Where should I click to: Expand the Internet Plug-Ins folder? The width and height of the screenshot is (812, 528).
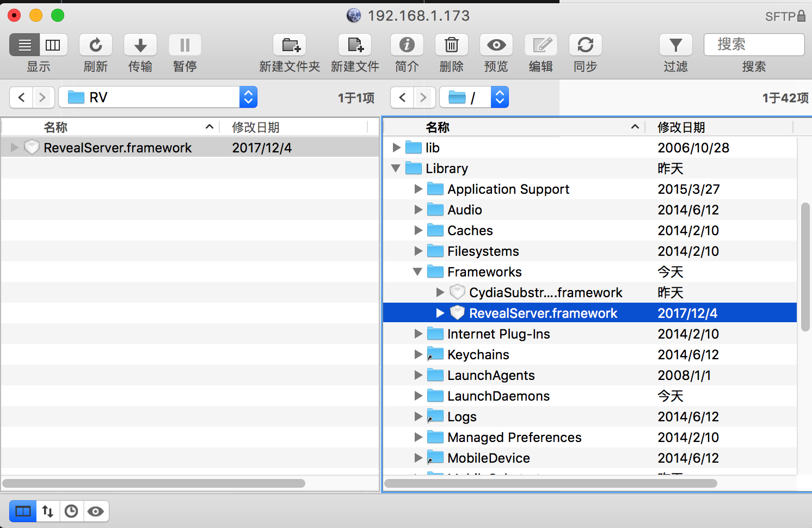pos(418,334)
